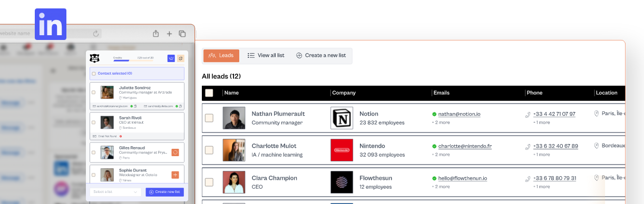Click the LinkedIn logo icon

click(51, 24)
